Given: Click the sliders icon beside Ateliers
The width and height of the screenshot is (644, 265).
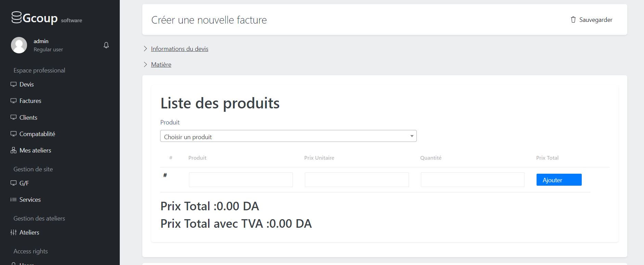Looking at the screenshot, I should pyautogui.click(x=13, y=233).
